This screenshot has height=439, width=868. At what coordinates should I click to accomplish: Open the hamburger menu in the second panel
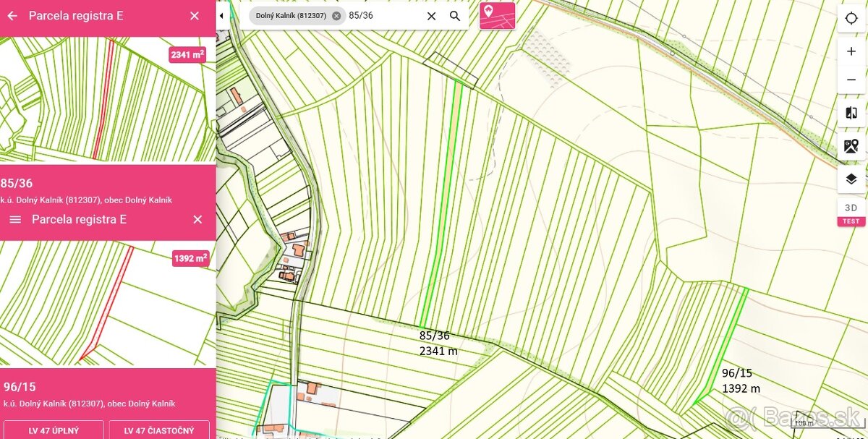pos(15,219)
